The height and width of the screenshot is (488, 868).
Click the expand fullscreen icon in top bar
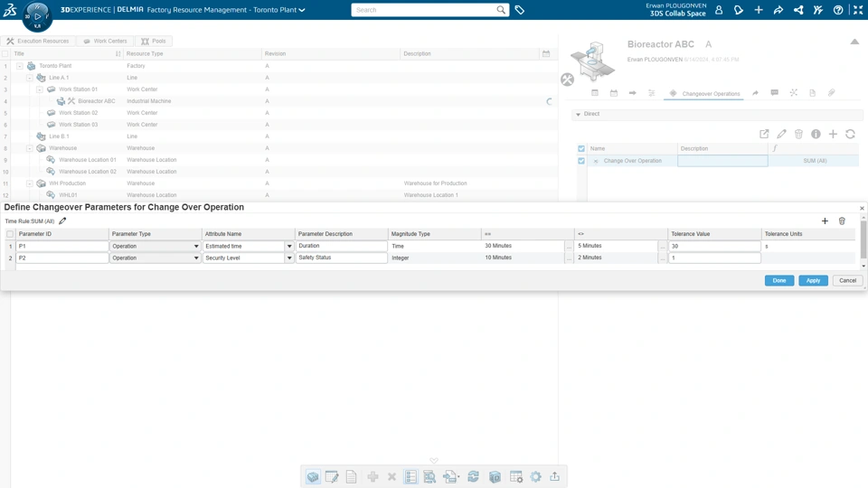(x=858, y=10)
